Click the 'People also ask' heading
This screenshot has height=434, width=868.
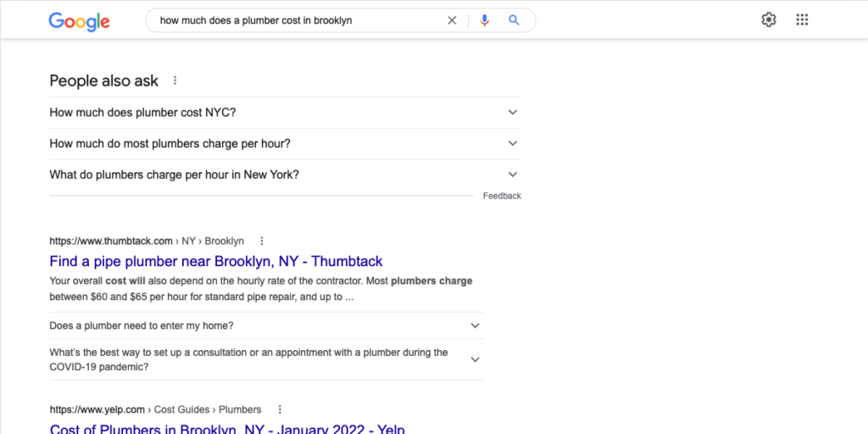pos(104,81)
